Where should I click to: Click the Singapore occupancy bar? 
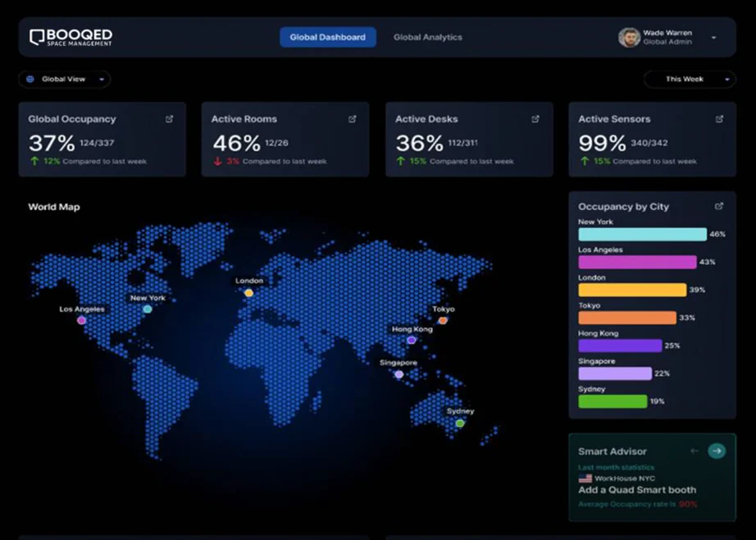615,373
